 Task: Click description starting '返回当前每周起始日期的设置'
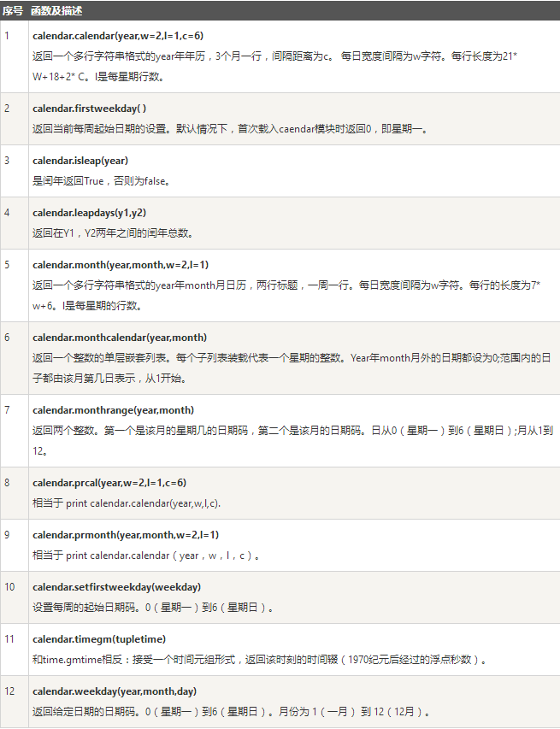(231, 129)
